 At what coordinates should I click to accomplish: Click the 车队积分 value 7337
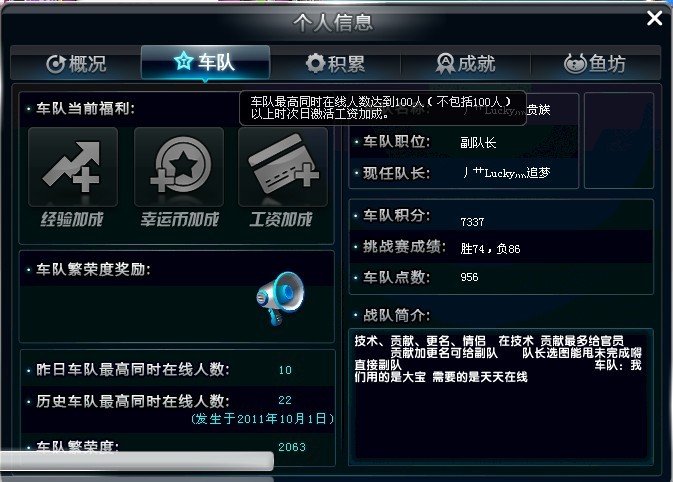(x=472, y=222)
